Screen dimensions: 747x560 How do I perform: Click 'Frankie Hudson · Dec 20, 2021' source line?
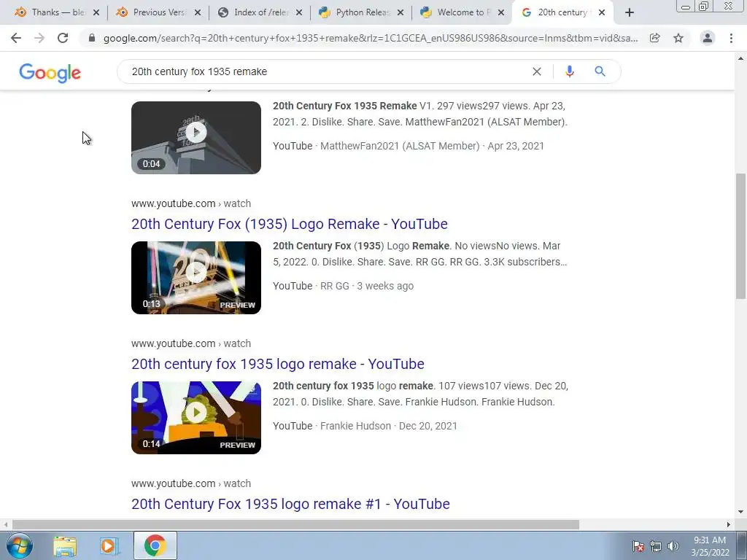[365, 426]
